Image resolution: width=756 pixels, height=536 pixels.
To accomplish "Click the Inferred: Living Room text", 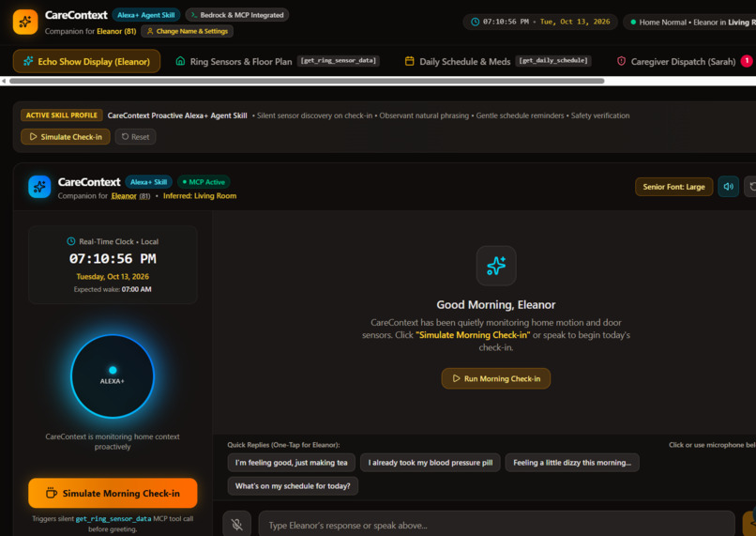I will (x=200, y=196).
